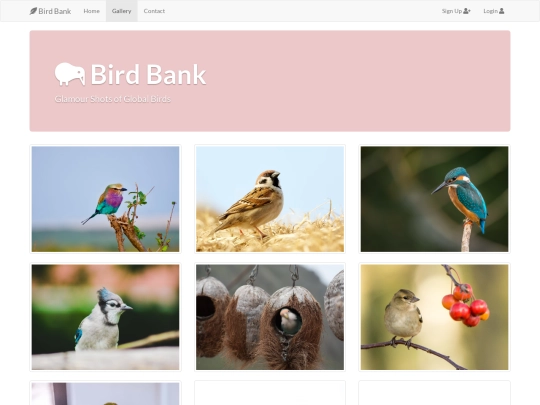Viewport: 540px width, 405px height.
Task: Go to the Contact page link
Action: (x=154, y=11)
